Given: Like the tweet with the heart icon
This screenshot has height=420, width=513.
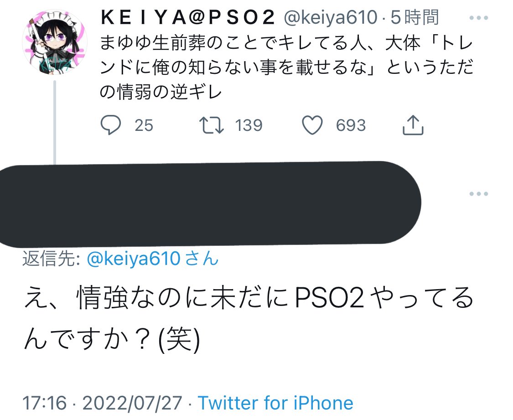Looking at the screenshot, I should 312,125.
